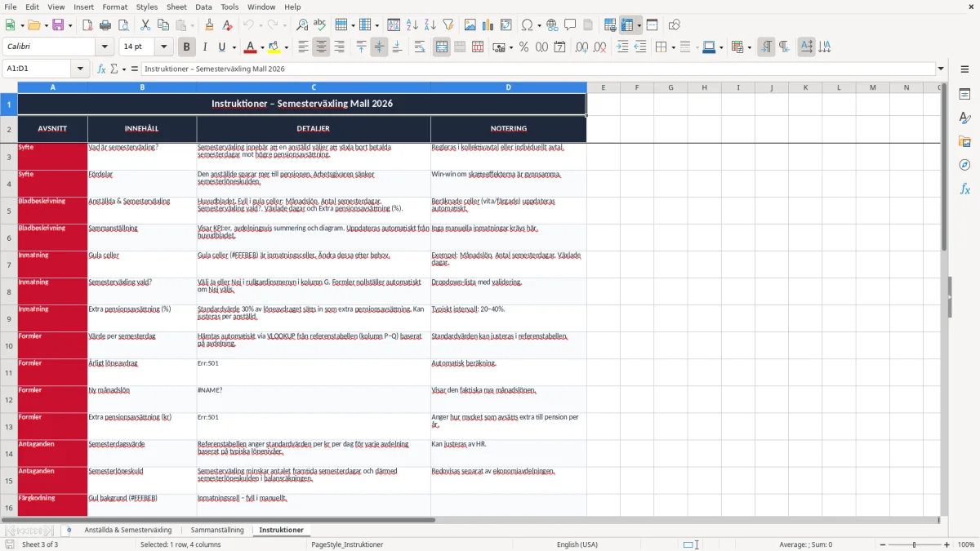Click the Save document icon

pos(58,25)
